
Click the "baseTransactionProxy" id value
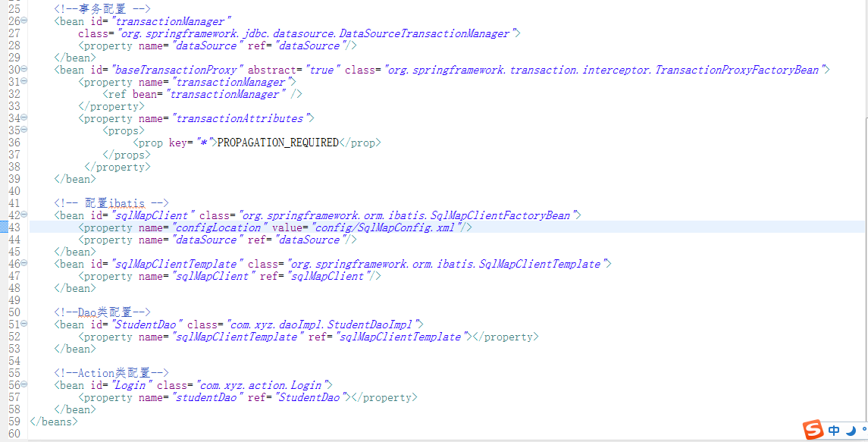(x=177, y=70)
